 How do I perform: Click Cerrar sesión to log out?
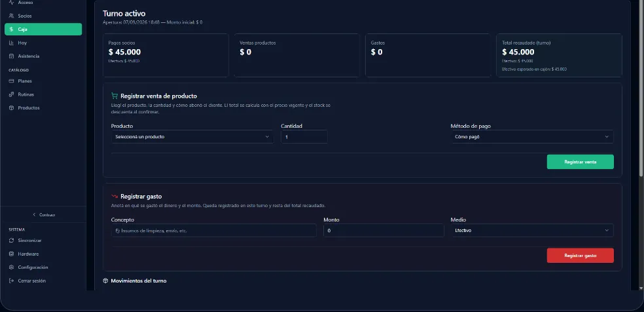pyautogui.click(x=43, y=281)
